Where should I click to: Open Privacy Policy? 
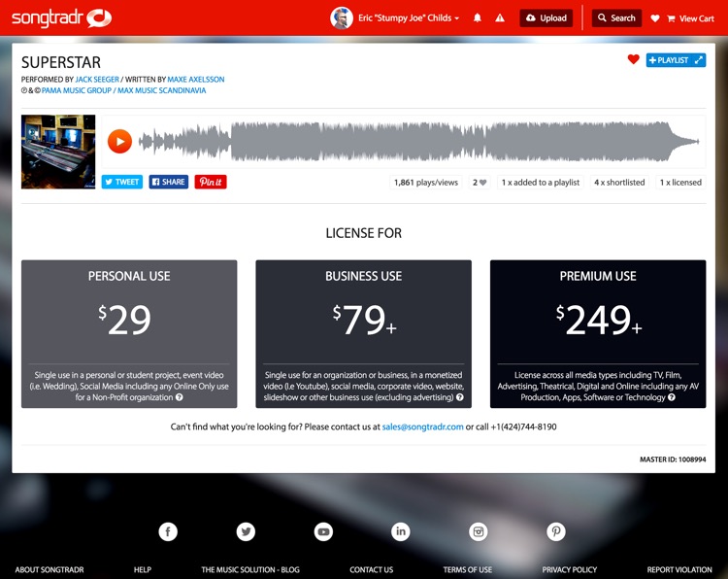coord(570,569)
